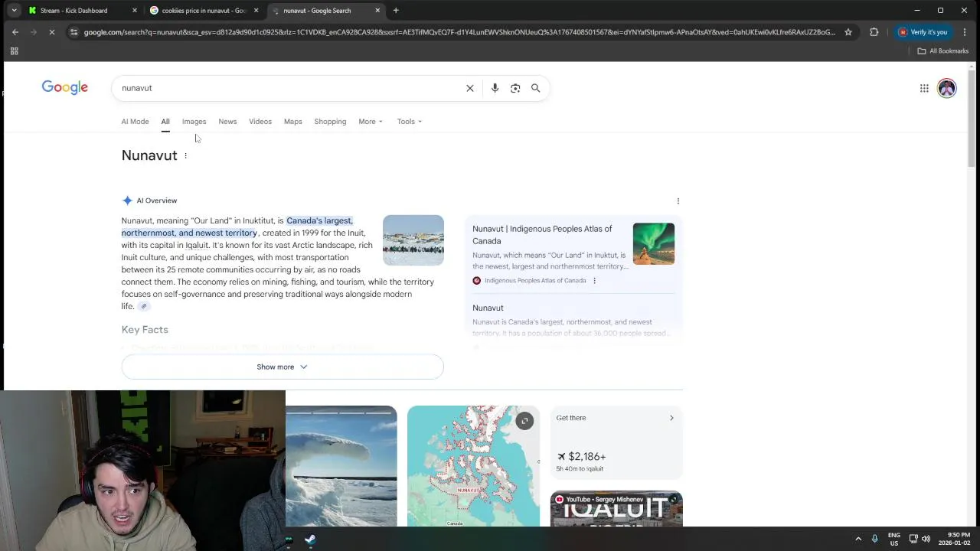Viewport: 980px width, 551px height.
Task: Select the News search tab
Action: tap(227, 122)
